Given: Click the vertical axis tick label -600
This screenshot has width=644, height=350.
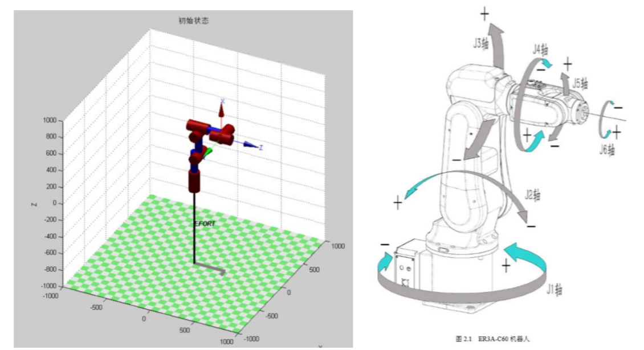Looking at the screenshot, I should pyautogui.click(x=50, y=253).
